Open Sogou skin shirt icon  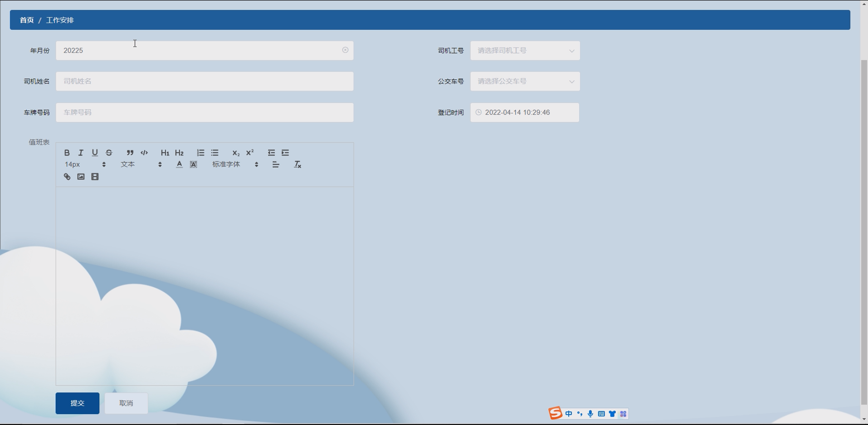612,414
